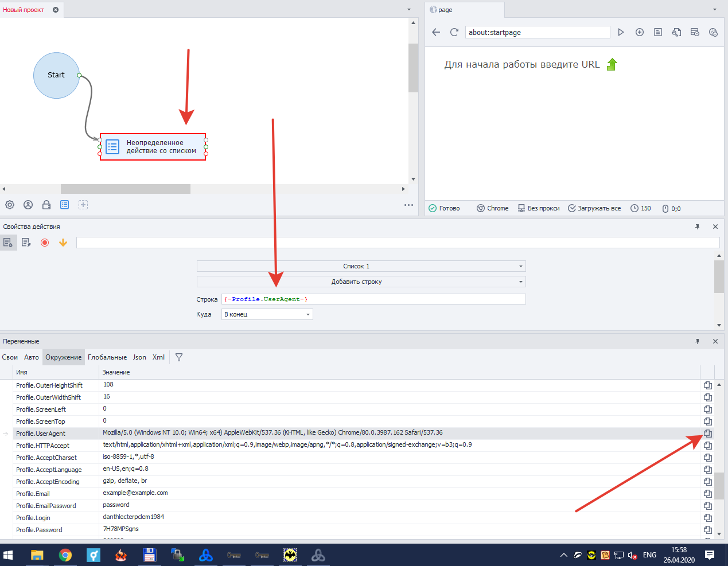
Task: Toggle the Без прокси proxy setting
Action: 539,208
